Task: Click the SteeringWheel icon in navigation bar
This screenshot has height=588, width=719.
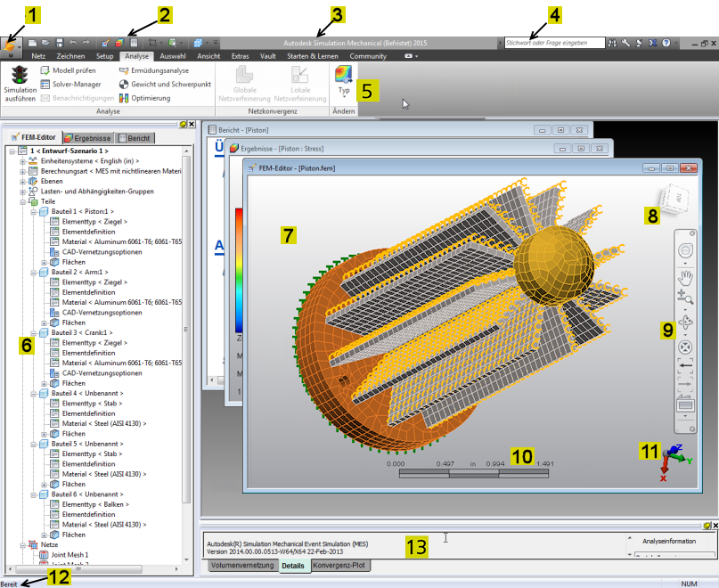Action: (685, 251)
